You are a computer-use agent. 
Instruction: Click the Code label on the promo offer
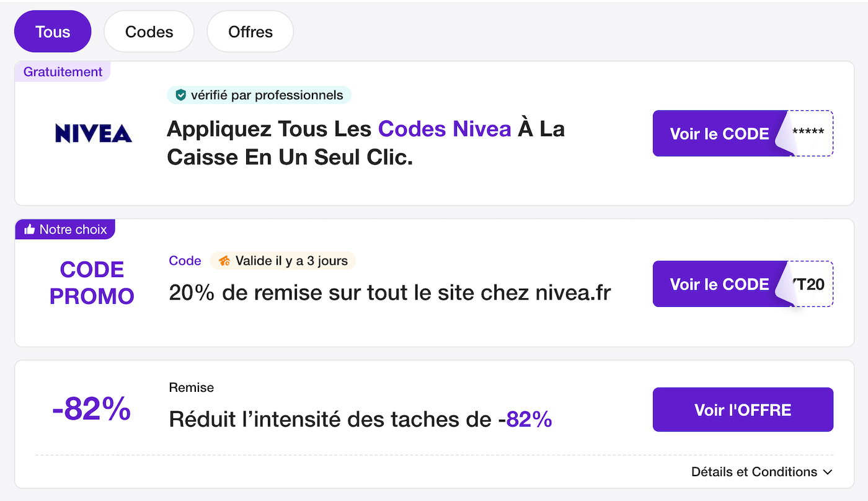pyautogui.click(x=184, y=260)
